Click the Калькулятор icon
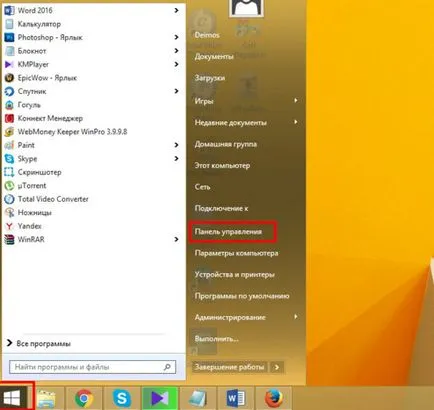 (9, 24)
